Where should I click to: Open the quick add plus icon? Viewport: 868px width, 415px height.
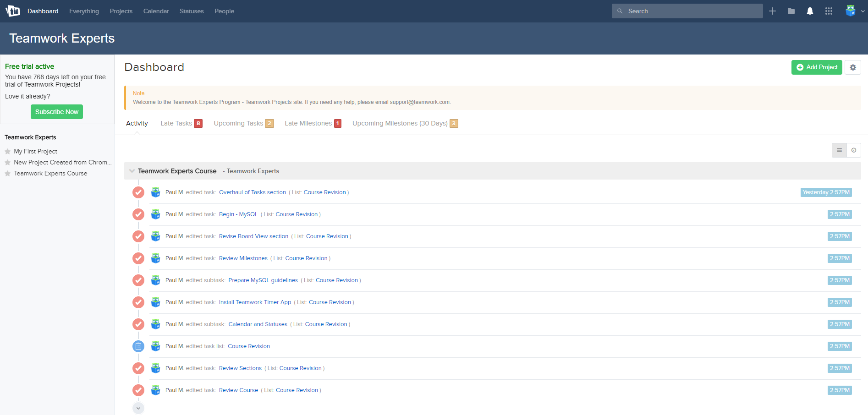(772, 11)
